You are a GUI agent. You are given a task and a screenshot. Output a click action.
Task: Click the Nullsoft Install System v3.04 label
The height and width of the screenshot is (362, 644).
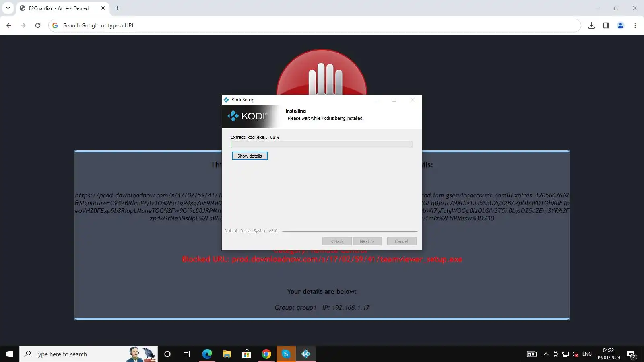(252, 231)
